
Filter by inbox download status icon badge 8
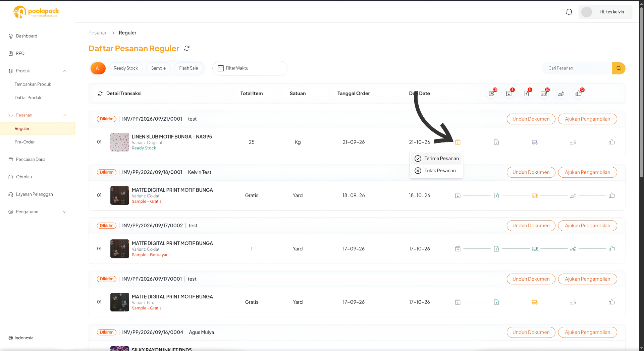click(509, 94)
